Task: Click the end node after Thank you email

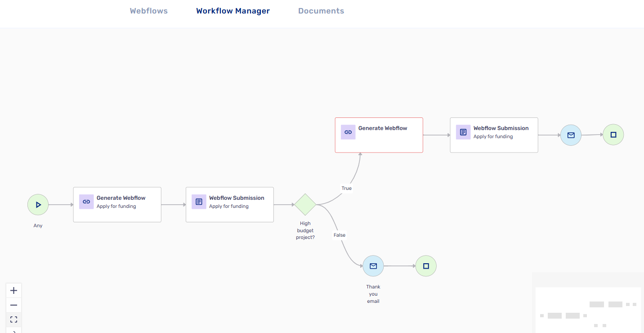Action: click(x=426, y=266)
